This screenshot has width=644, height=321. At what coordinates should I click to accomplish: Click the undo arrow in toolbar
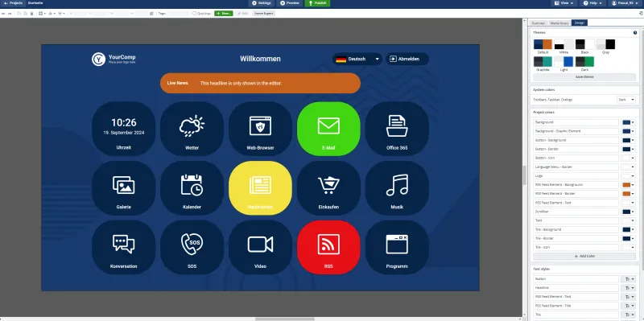[x=3, y=14]
